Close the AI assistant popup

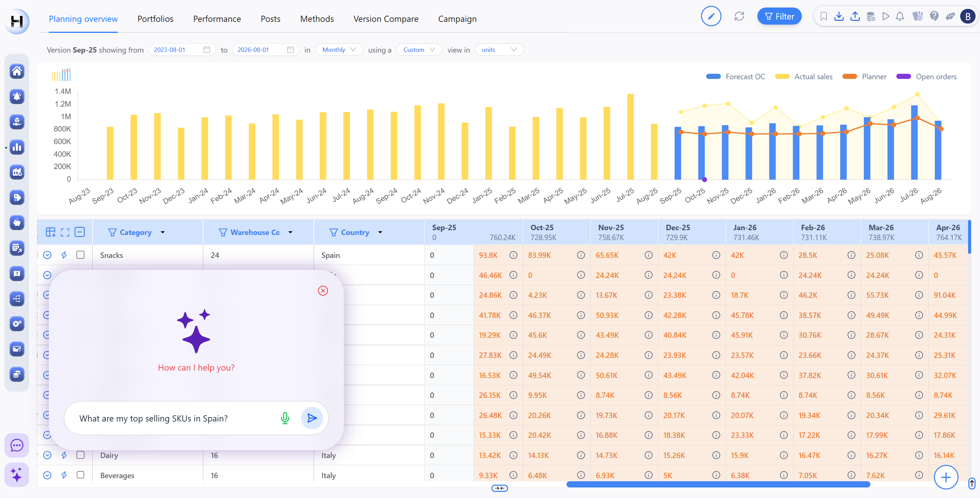coord(323,291)
